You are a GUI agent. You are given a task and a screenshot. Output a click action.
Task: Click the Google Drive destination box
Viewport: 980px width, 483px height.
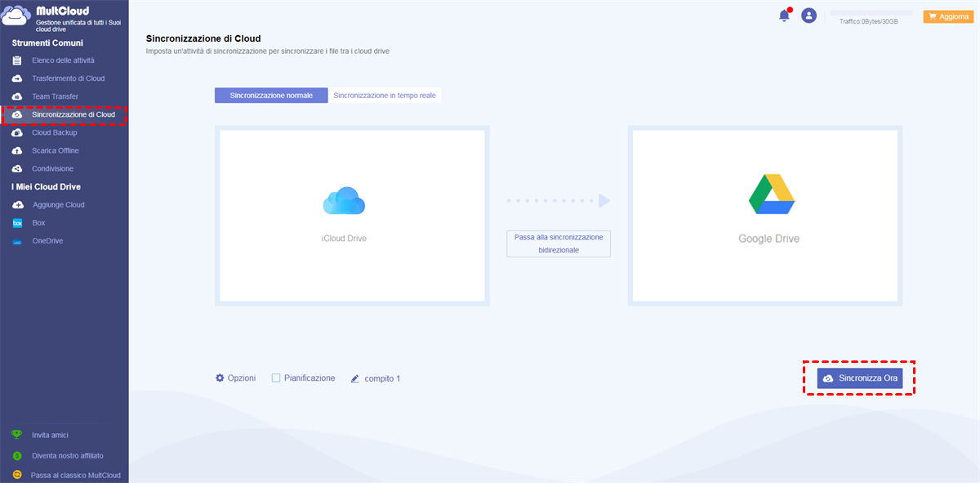click(765, 216)
